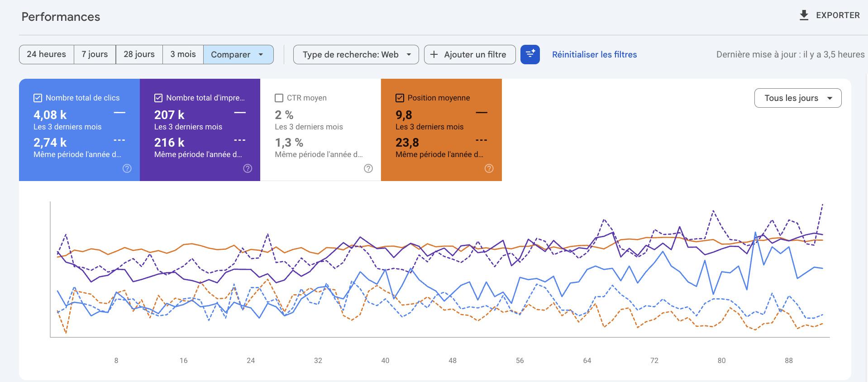Select the 7 jours range
This screenshot has width=868, height=382.
[x=95, y=54]
